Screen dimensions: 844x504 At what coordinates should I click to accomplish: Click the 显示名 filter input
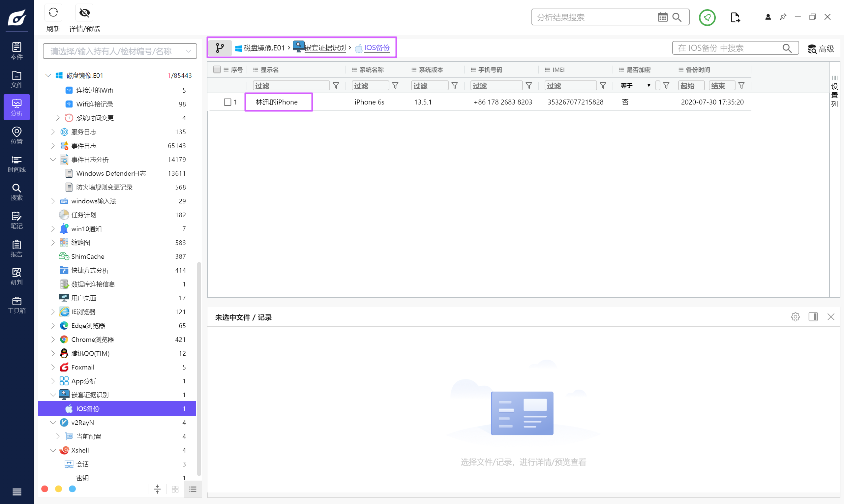coord(291,86)
